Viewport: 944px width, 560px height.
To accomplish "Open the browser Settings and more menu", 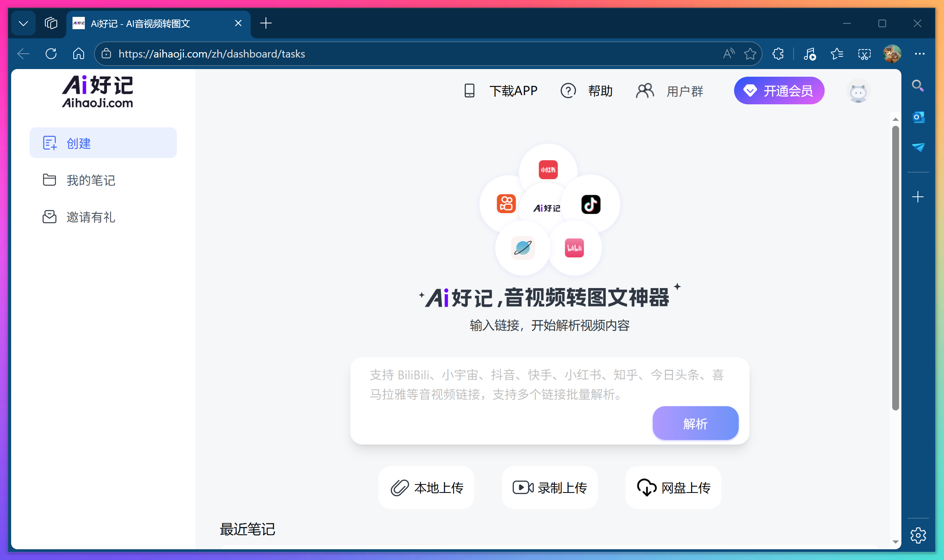I will (x=920, y=54).
